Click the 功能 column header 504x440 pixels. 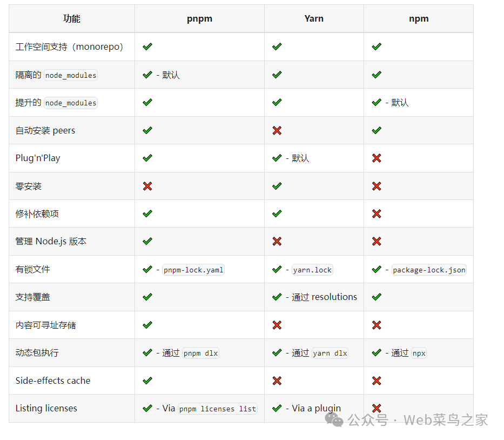click(72, 19)
